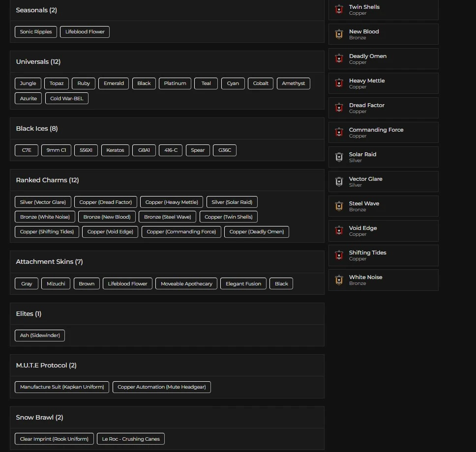Select the Lifeblood Flower seasonal tag
Viewport: 476px width, 452px height.
[x=85, y=32]
